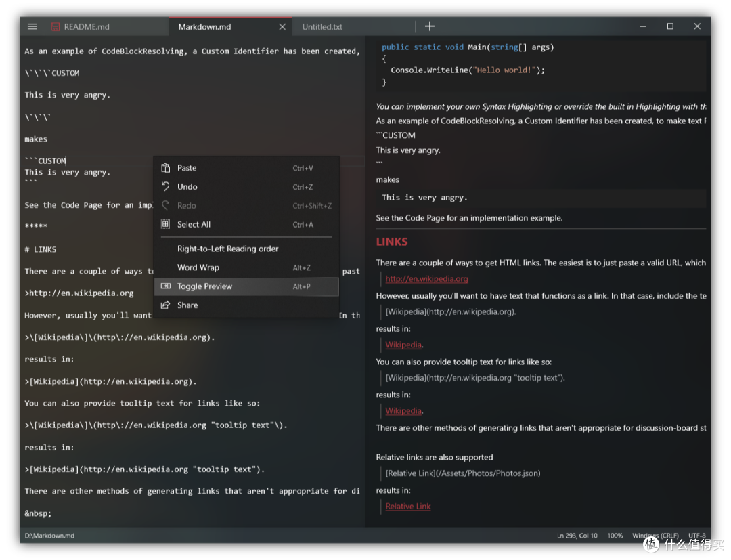Click the LINKS heading in preview

pos(392,242)
